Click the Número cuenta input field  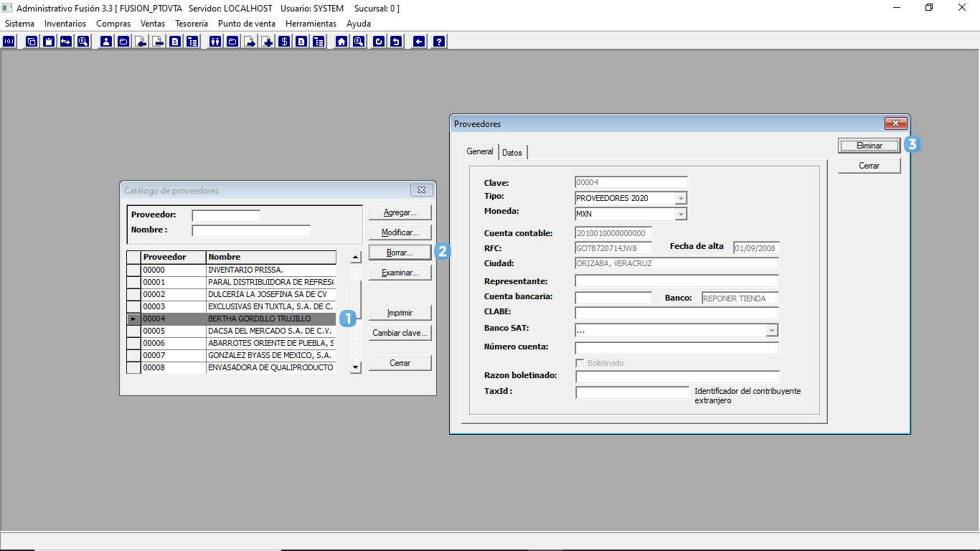pyautogui.click(x=677, y=348)
